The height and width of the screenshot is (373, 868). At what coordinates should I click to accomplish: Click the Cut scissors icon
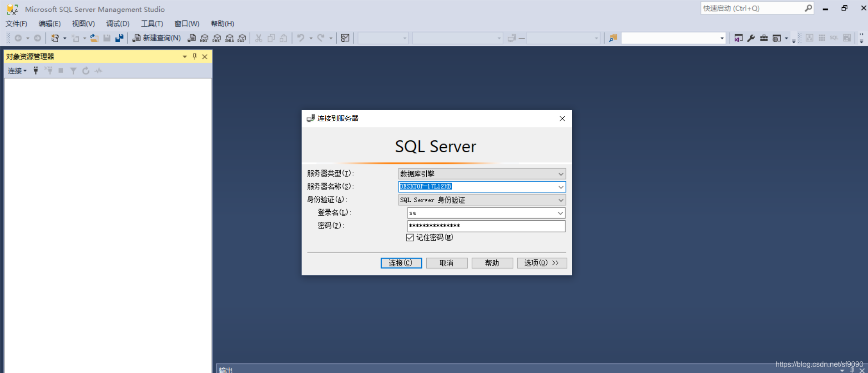[259, 38]
